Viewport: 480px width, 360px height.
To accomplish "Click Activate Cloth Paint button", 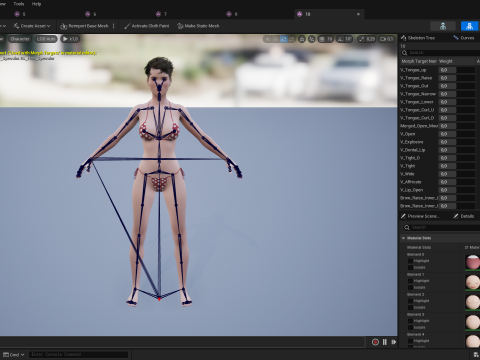I will (147, 26).
